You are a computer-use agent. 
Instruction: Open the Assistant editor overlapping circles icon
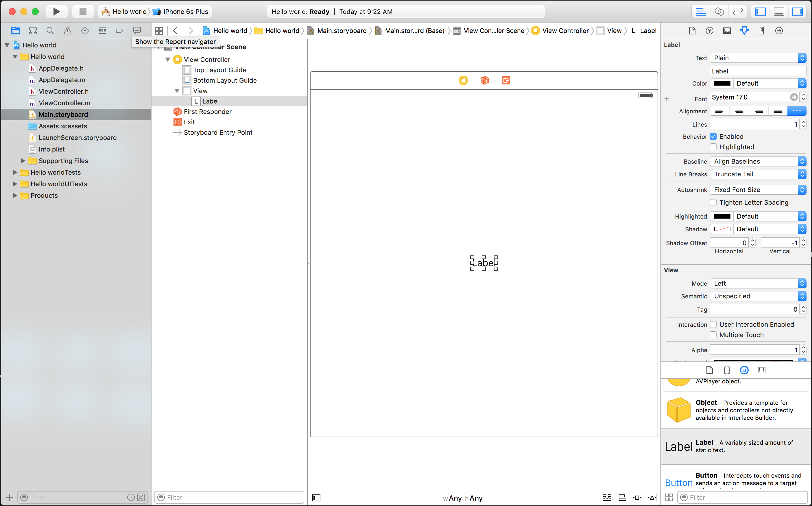(x=719, y=11)
